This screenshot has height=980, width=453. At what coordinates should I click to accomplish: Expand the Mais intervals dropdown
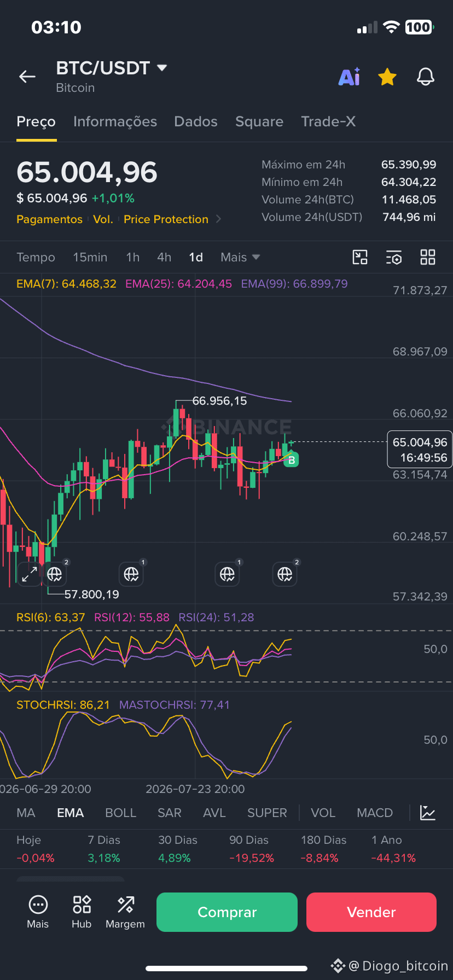pos(240,258)
